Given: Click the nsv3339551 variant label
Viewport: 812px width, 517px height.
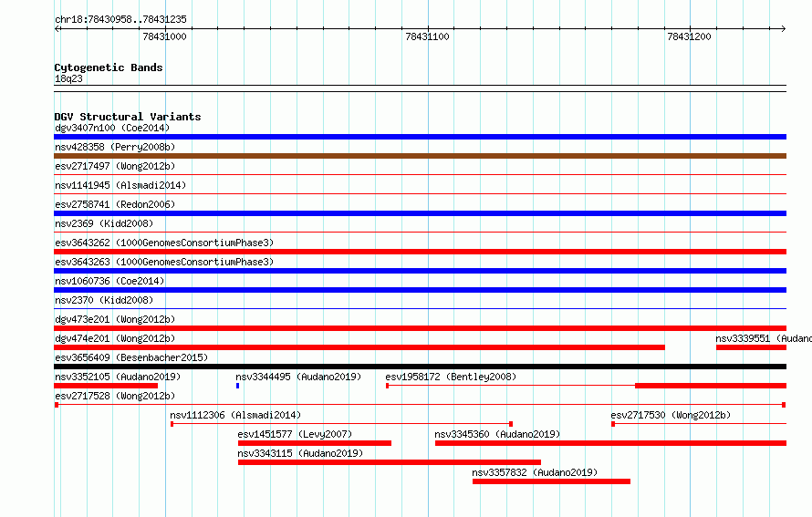Looking at the screenshot, I should (x=764, y=338).
